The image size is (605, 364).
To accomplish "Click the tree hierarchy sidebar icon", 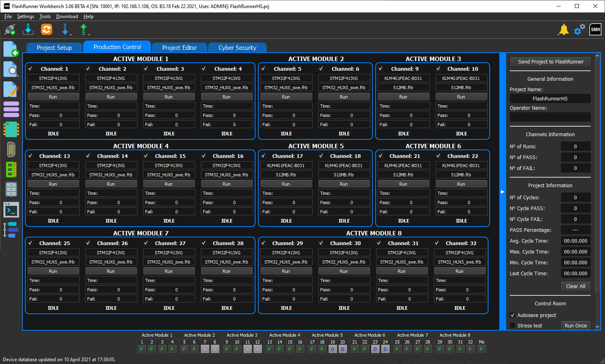I will click(x=11, y=230).
